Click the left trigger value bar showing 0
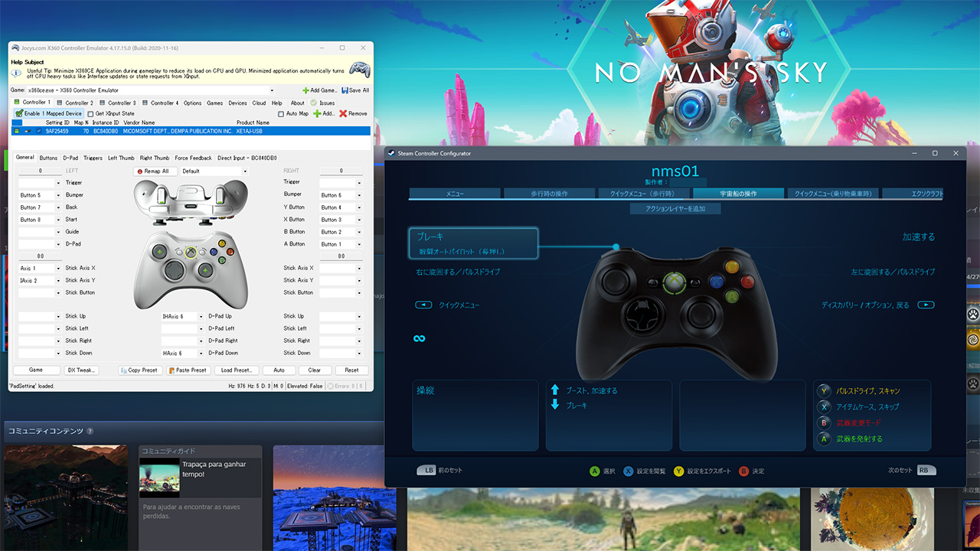 click(41, 171)
